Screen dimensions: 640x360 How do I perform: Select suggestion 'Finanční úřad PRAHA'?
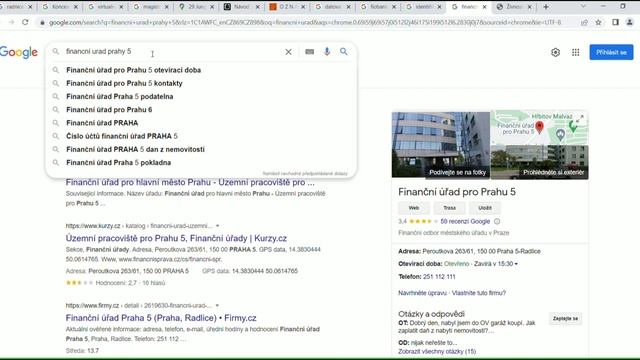point(201,123)
